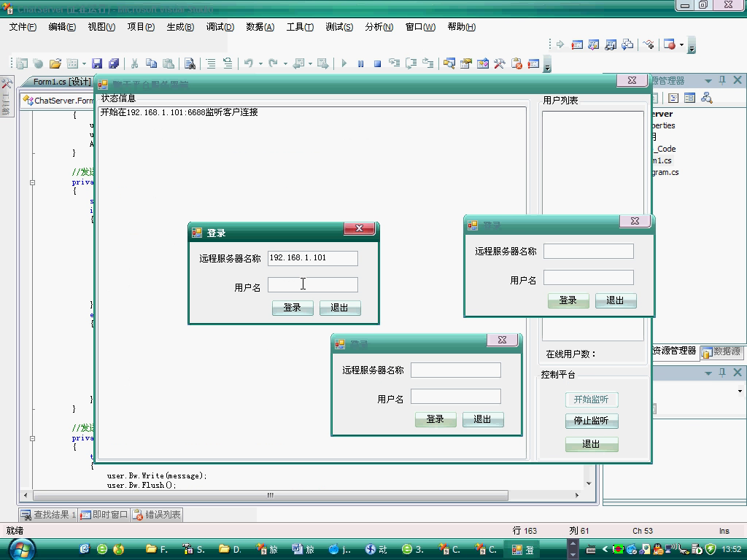Click the code editor horizontal scrollbar thumb
The height and width of the screenshot is (560, 747).
[271, 495]
